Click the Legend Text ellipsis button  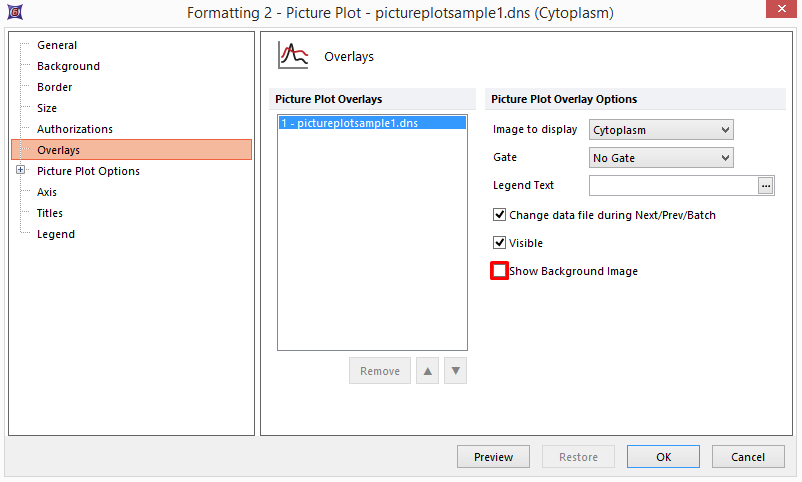767,185
